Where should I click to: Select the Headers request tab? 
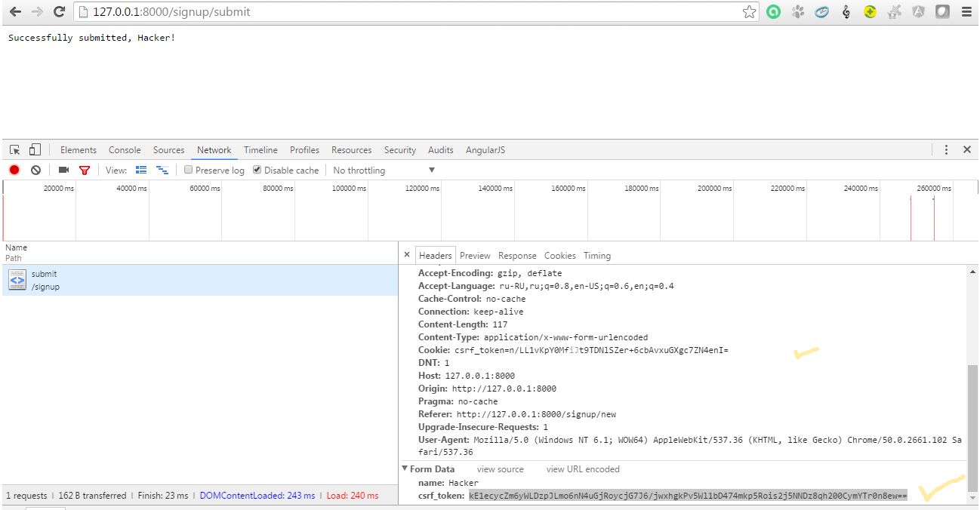pyautogui.click(x=436, y=255)
